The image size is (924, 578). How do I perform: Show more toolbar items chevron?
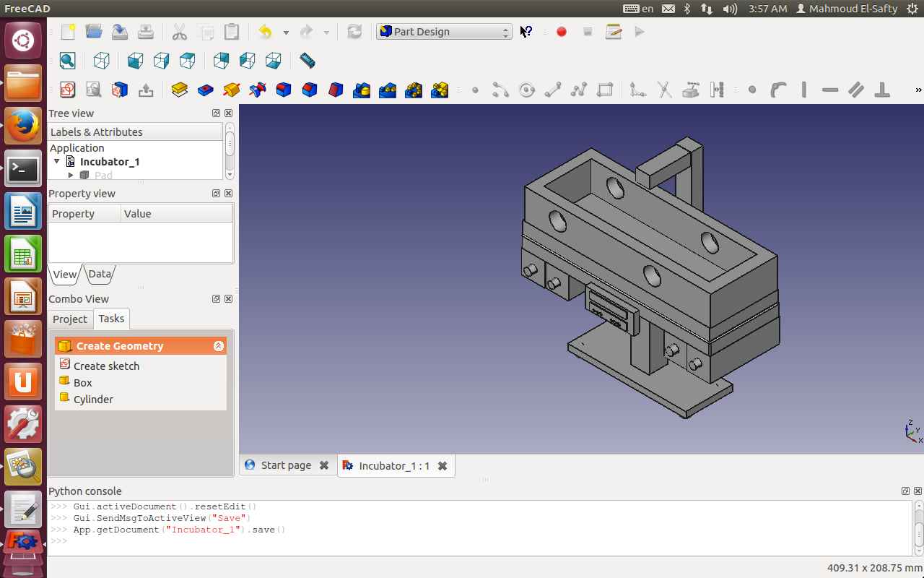[x=918, y=90]
